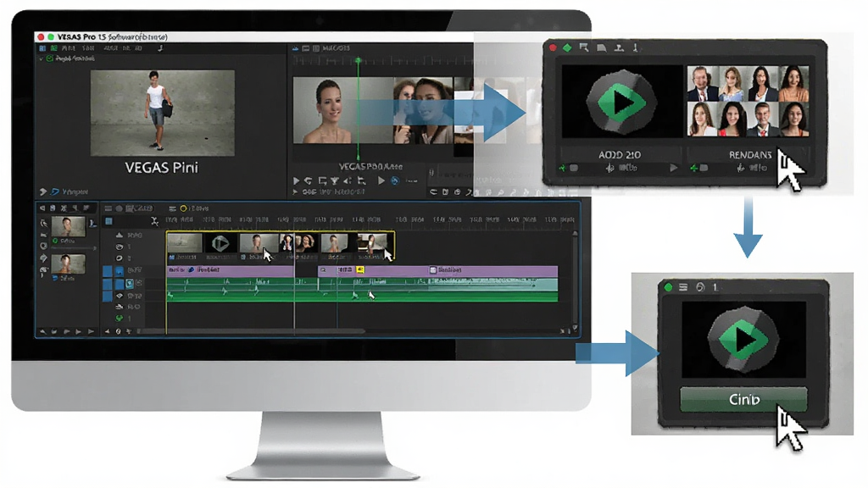Viewport: 868px width, 488px height.
Task: Click the walking woman preview above VEGAS Pini
Action: point(162,113)
